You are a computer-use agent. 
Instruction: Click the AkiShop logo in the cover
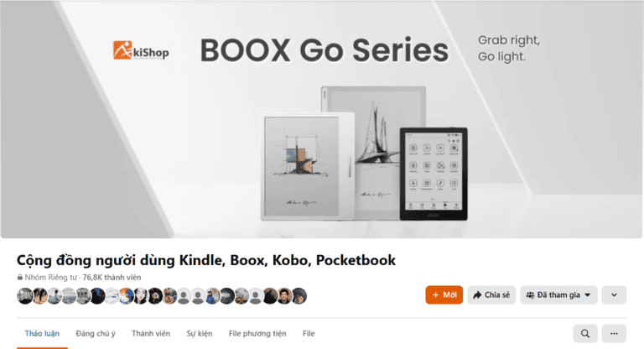click(x=141, y=50)
